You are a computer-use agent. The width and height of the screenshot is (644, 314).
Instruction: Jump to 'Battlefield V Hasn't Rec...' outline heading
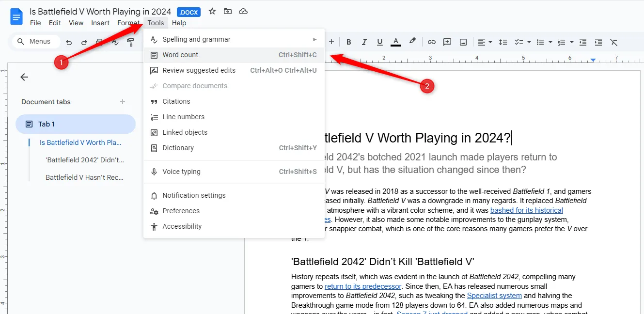(x=85, y=177)
